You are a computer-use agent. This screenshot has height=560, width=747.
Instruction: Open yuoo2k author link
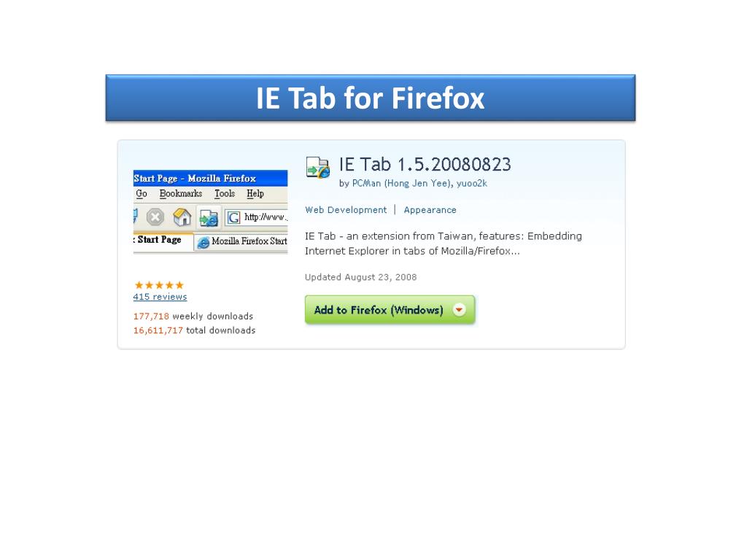[472, 183]
